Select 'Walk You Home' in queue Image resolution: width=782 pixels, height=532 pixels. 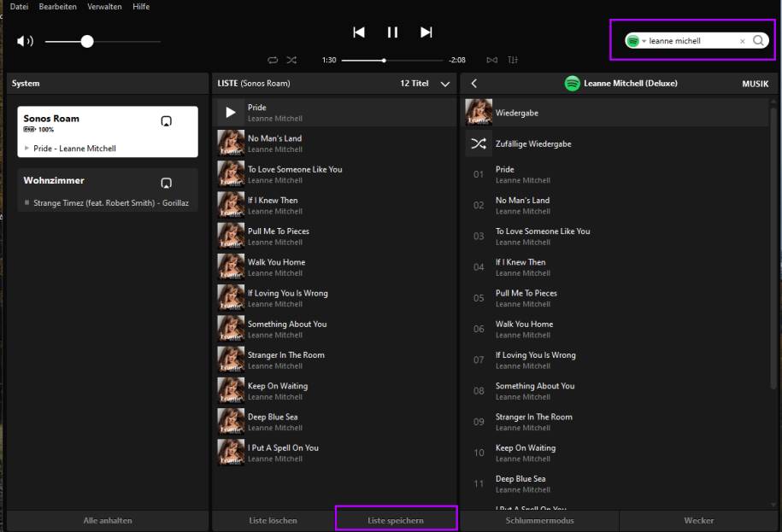click(x=335, y=267)
